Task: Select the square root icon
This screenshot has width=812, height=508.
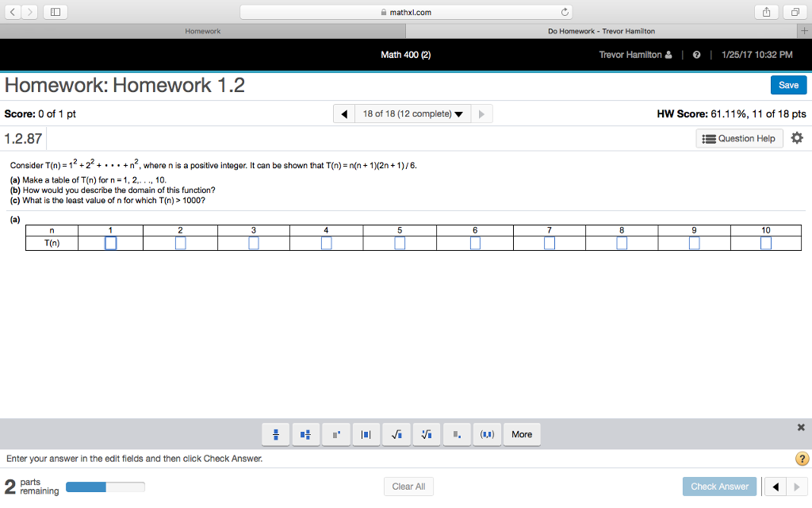Action: pyautogui.click(x=396, y=434)
